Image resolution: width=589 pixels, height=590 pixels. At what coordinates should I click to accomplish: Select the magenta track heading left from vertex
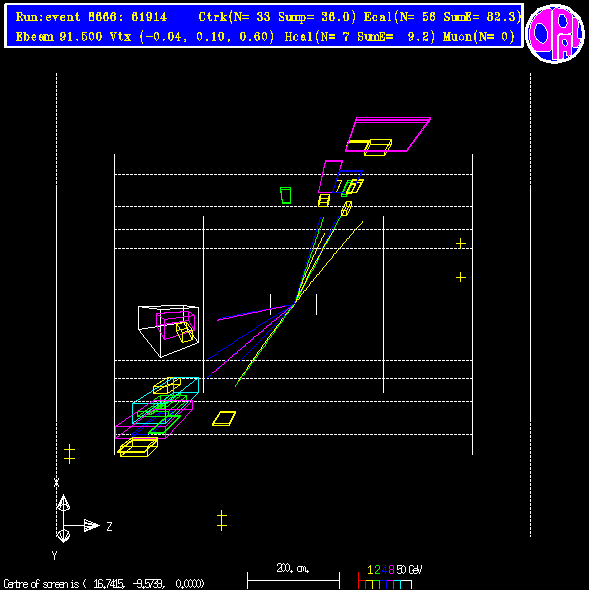tap(254, 312)
